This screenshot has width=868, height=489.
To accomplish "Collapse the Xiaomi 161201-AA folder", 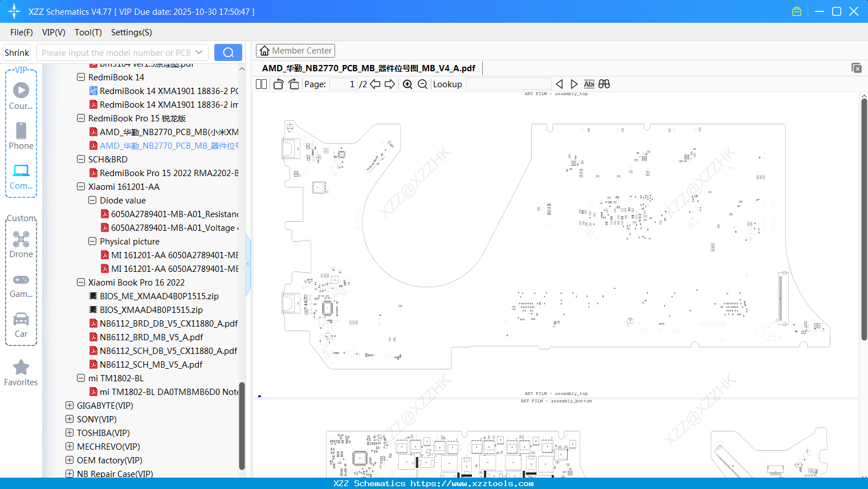I will tap(81, 186).
